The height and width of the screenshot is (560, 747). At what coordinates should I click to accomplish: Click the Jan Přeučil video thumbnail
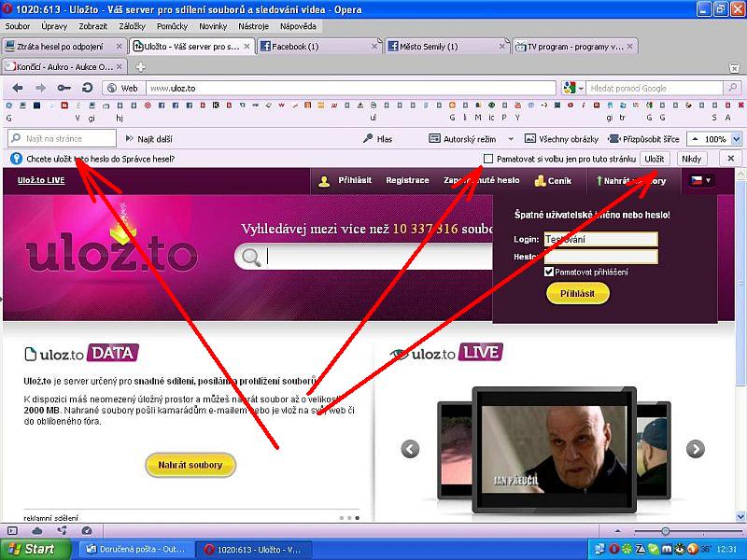point(554,450)
